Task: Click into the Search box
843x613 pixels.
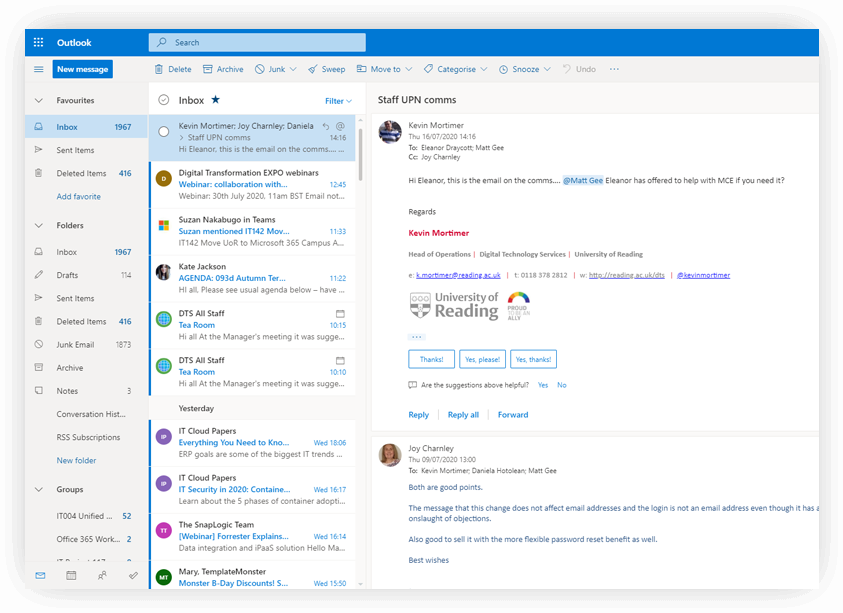Action: click(x=258, y=42)
